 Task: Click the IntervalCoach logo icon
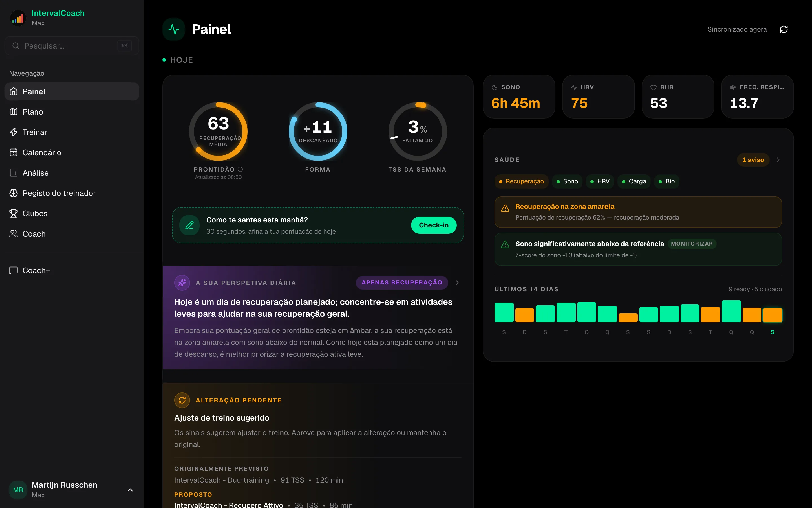pyautogui.click(x=18, y=18)
